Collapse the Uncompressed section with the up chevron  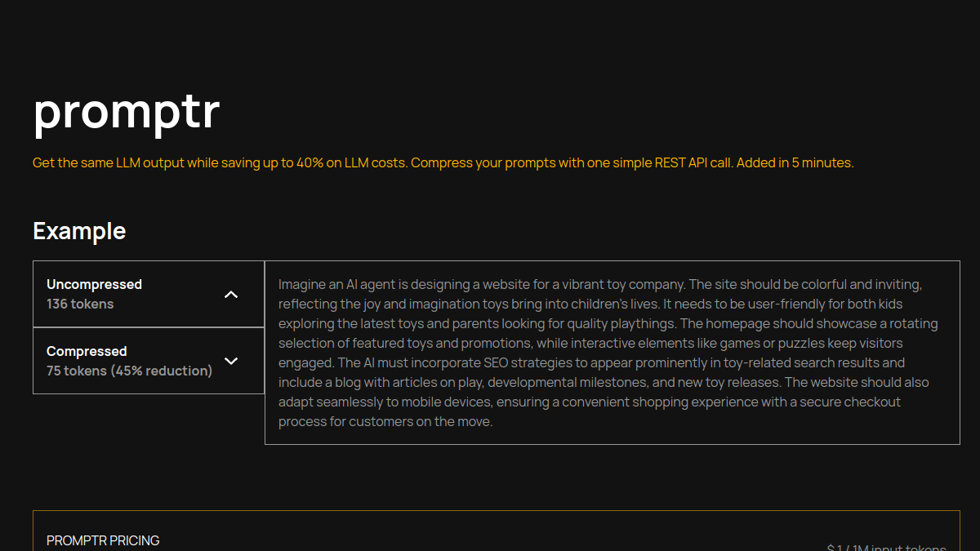[x=231, y=295]
